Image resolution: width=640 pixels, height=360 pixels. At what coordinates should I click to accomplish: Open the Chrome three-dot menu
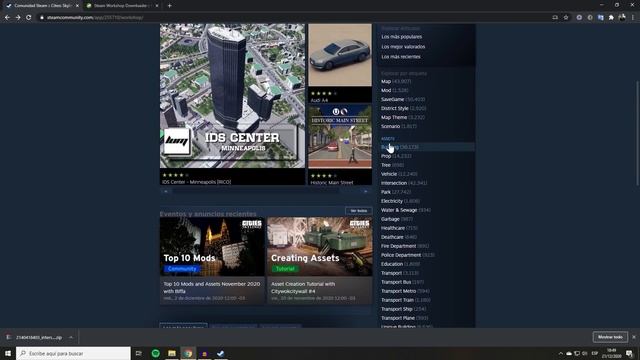pyautogui.click(x=633, y=18)
